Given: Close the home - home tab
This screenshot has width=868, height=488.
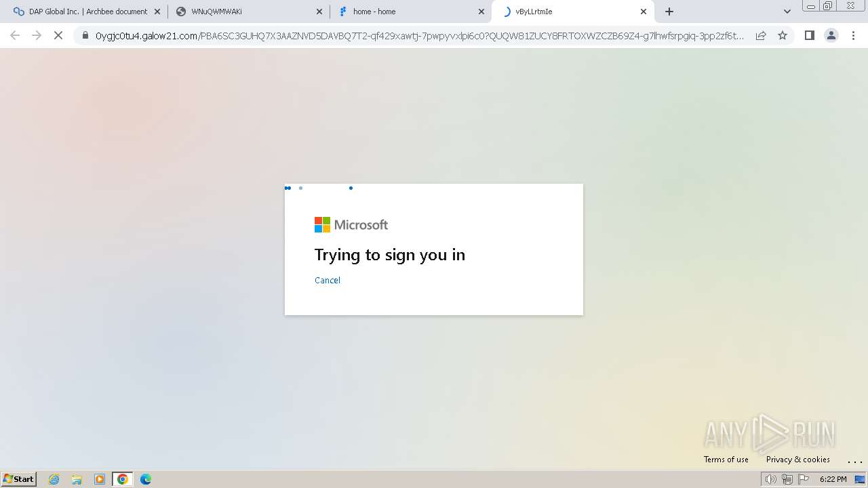Looking at the screenshot, I should (x=481, y=12).
